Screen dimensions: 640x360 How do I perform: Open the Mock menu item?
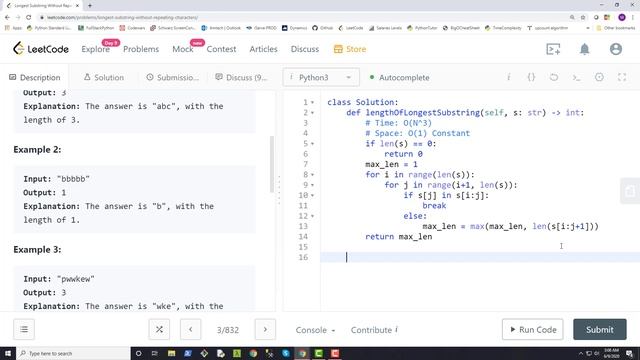[182, 49]
